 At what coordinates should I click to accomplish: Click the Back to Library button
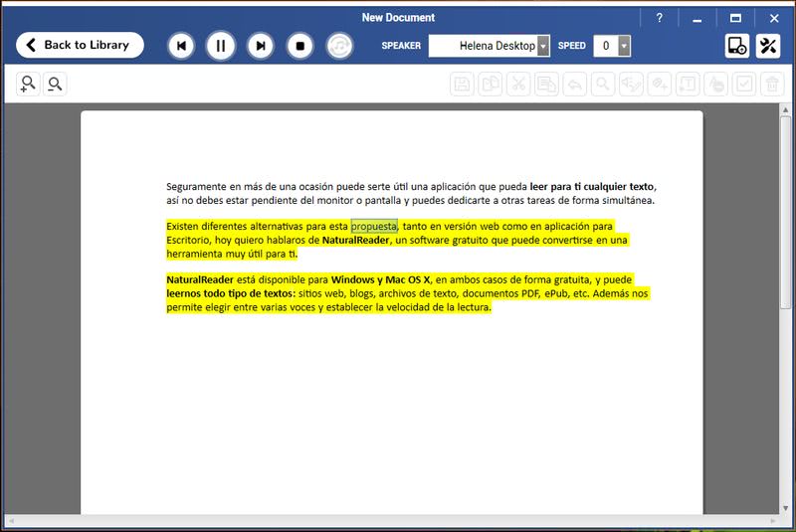point(80,45)
